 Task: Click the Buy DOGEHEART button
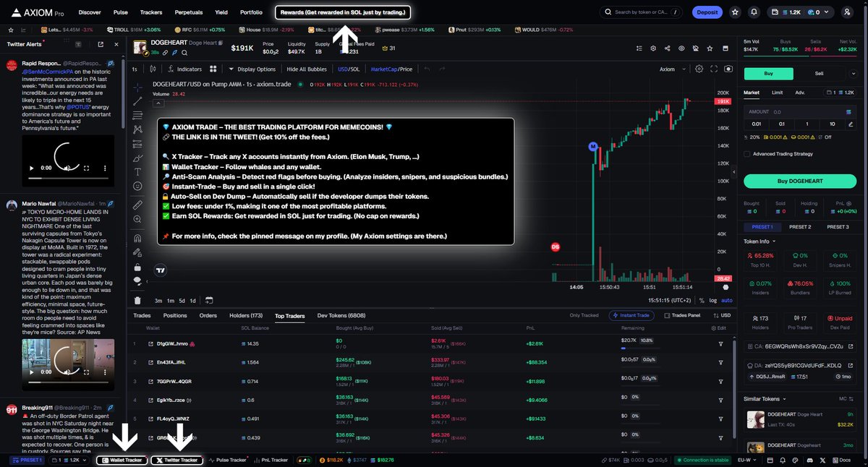click(x=801, y=181)
